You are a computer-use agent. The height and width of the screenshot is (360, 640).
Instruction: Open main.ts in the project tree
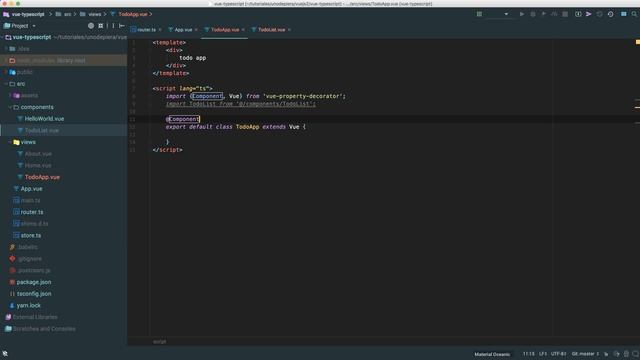coord(30,200)
